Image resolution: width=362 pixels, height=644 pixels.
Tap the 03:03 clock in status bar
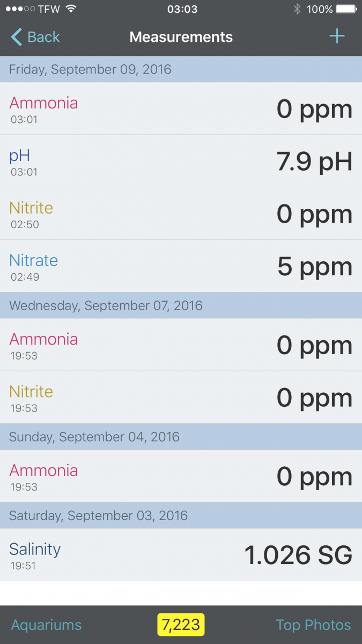182,9
